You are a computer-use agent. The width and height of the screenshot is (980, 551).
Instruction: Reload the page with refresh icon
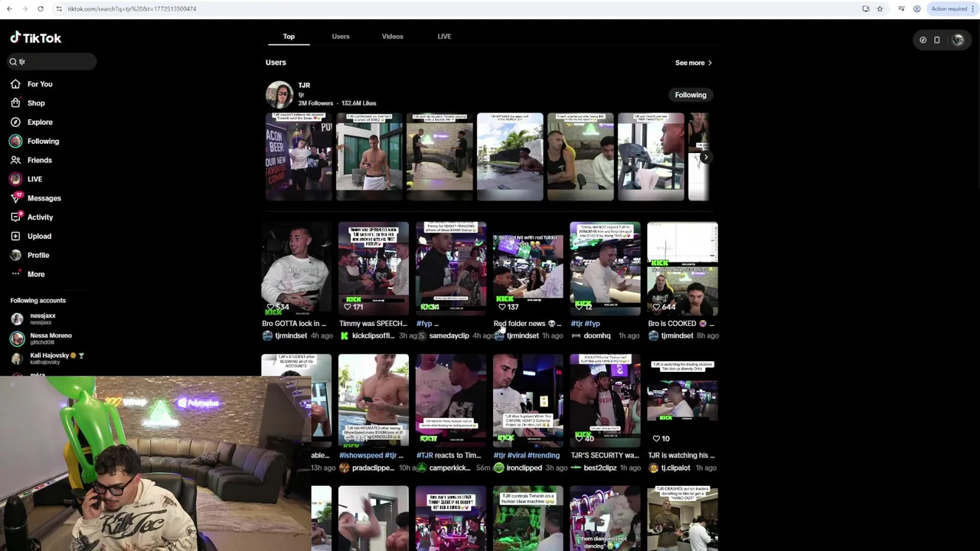coord(41,8)
